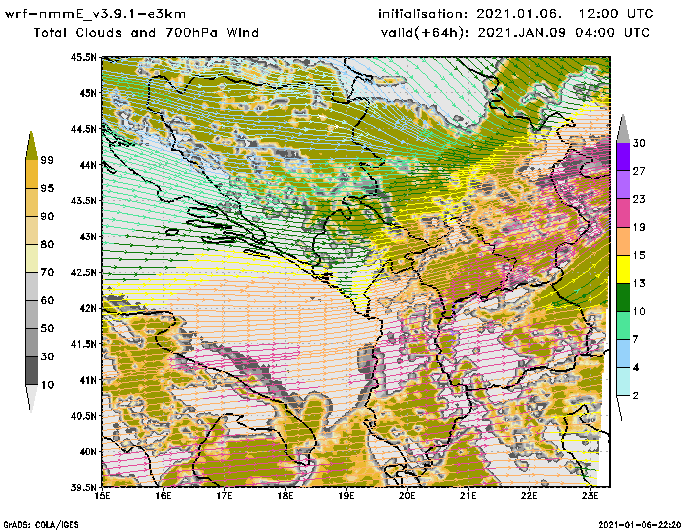The image size is (700, 530).
Task: Click the '44N' latitude label
Action: pos(87,165)
